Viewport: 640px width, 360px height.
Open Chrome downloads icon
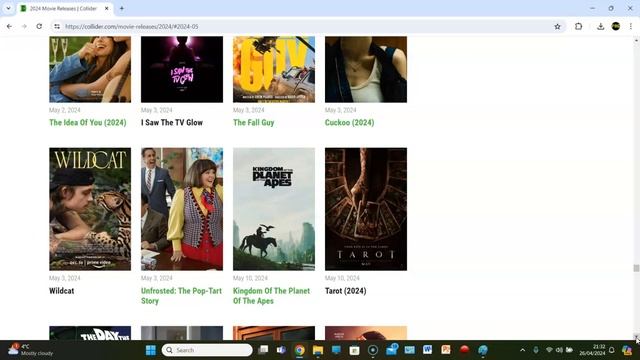(600, 27)
